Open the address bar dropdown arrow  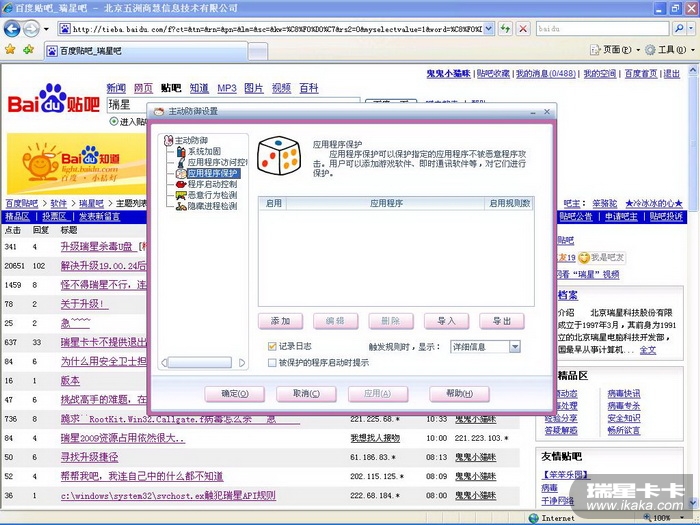tap(488, 29)
